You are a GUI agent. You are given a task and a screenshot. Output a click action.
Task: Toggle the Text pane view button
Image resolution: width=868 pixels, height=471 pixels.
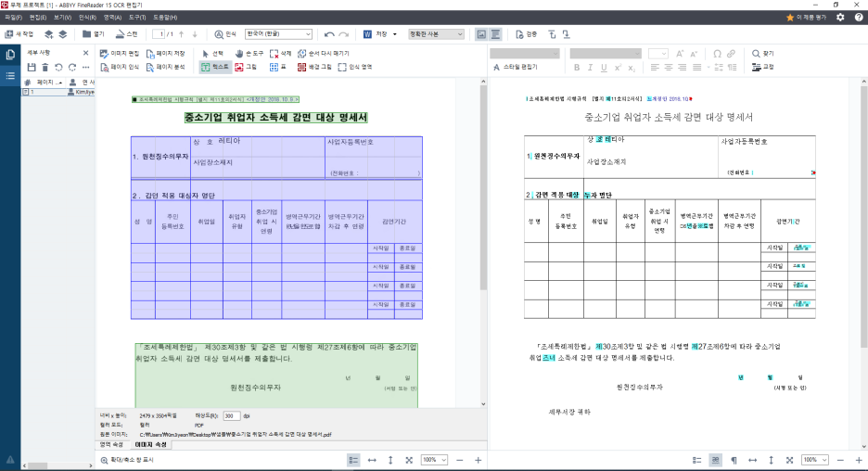[495, 34]
